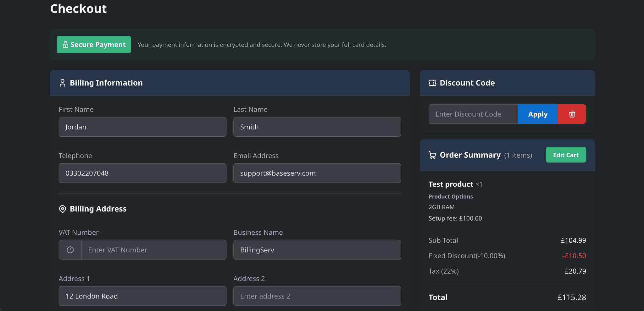Click the map pin icon beside Billing Address
The width and height of the screenshot is (644, 311).
pyautogui.click(x=63, y=209)
